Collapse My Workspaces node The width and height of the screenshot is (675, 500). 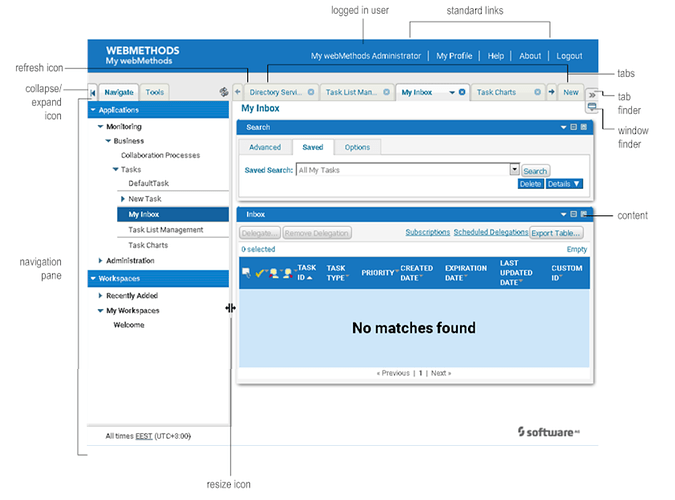point(100,311)
